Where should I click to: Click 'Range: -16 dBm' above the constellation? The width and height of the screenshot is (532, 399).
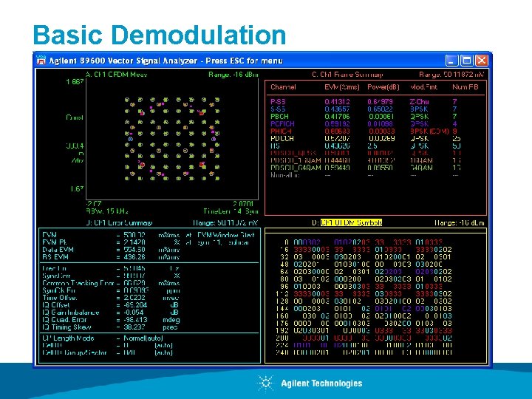[x=233, y=75]
